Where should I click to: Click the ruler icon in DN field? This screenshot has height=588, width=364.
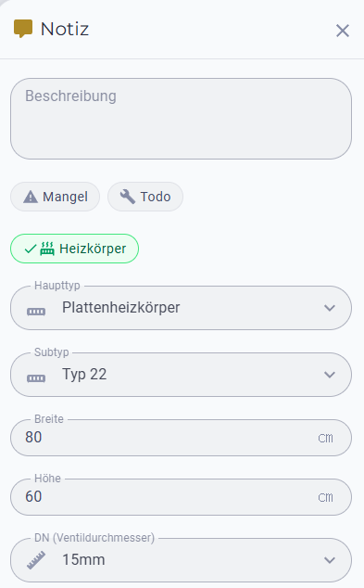pos(36,560)
